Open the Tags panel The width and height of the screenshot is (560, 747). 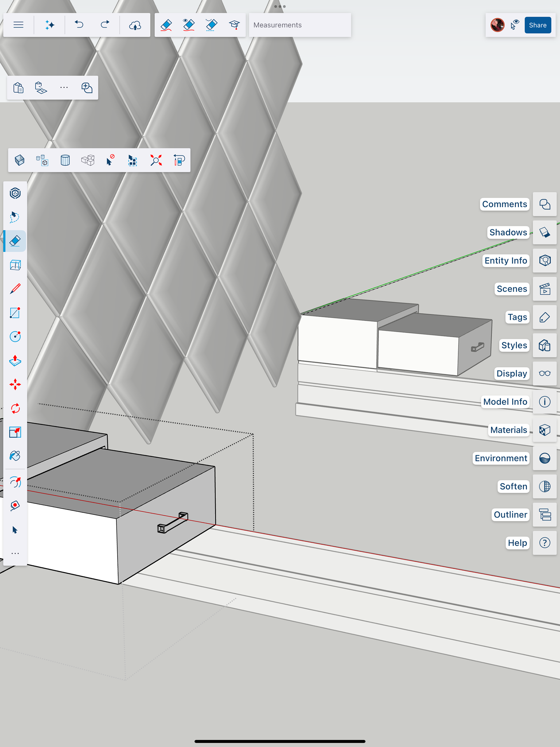[544, 317]
